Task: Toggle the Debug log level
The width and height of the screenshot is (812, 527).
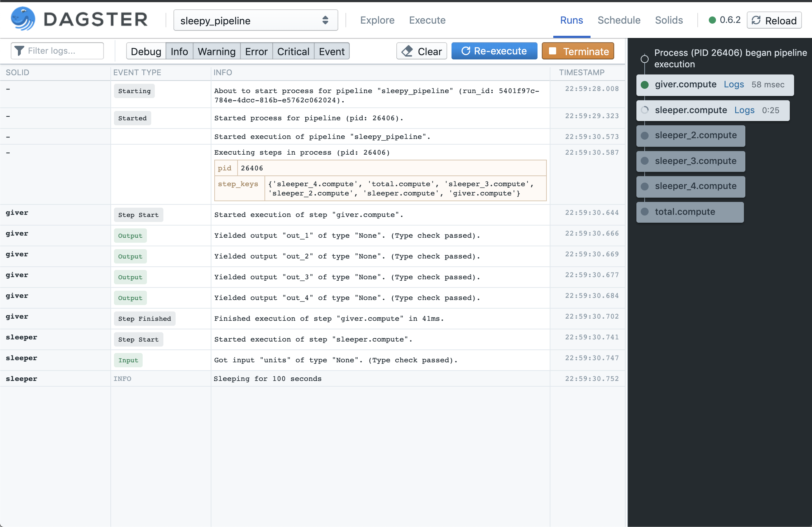Action: pyautogui.click(x=146, y=51)
